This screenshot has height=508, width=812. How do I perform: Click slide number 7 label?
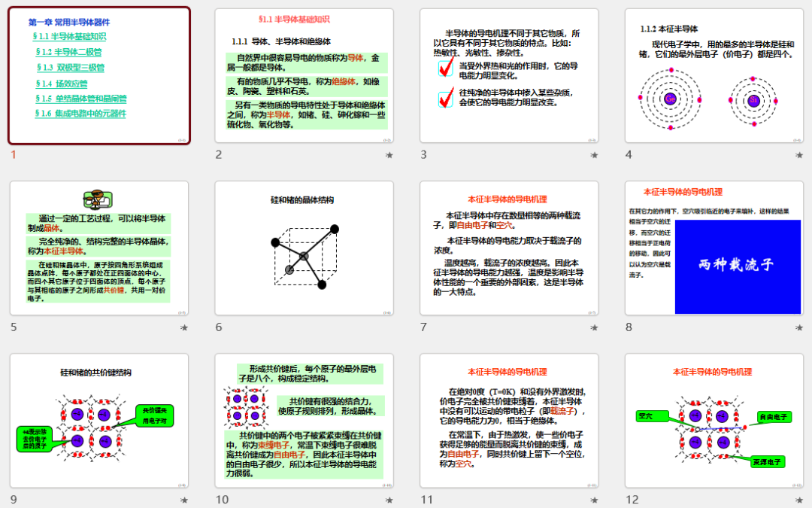point(423,327)
